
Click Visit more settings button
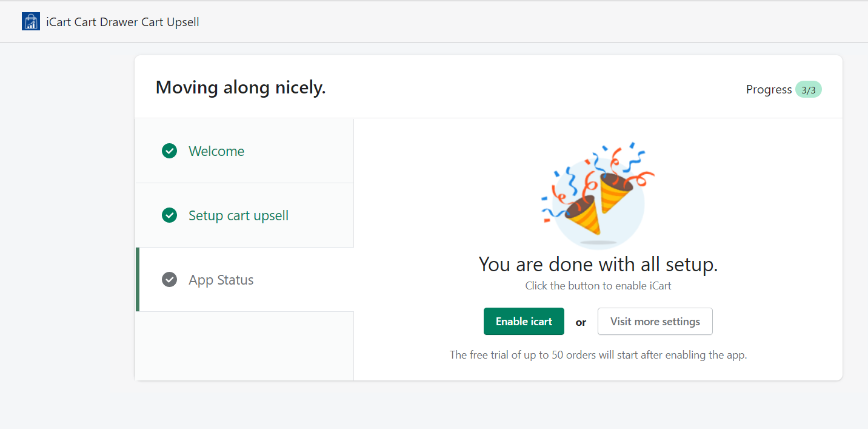coord(655,322)
